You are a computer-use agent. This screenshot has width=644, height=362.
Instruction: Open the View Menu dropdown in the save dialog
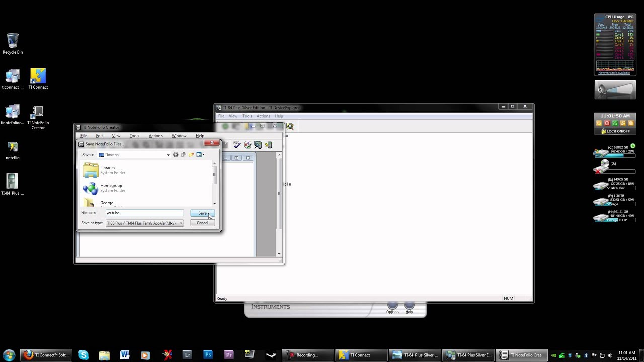click(200, 155)
